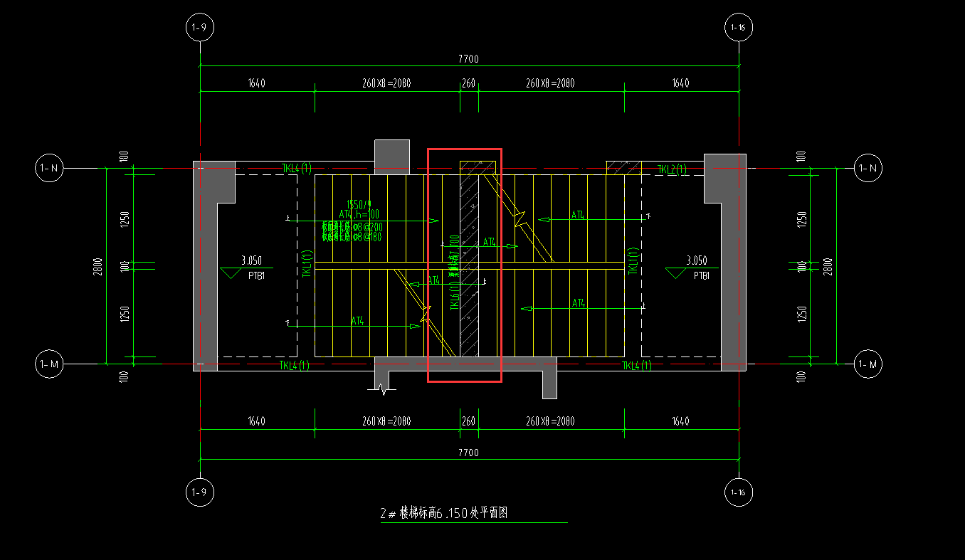This screenshot has width=965, height=560.
Task: Select the top-right 260X8=2080 dimension
Action: click(550, 83)
